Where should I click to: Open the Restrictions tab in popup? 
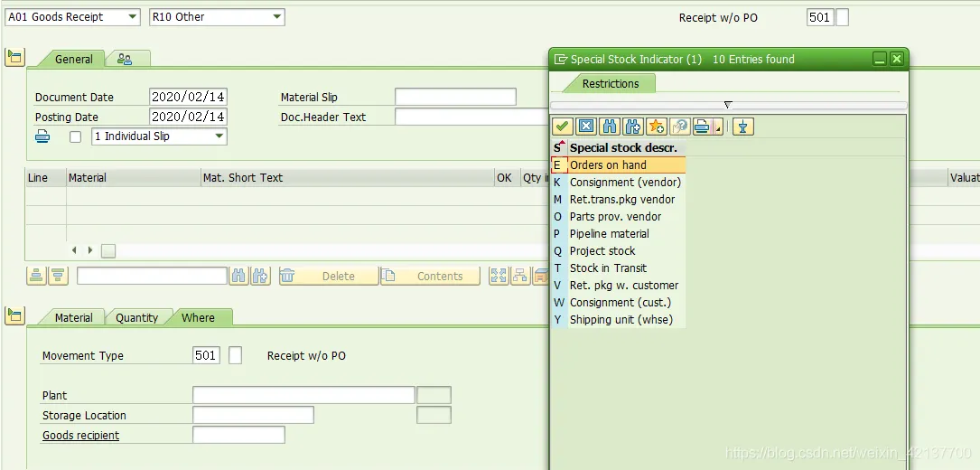click(x=610, y=84)
